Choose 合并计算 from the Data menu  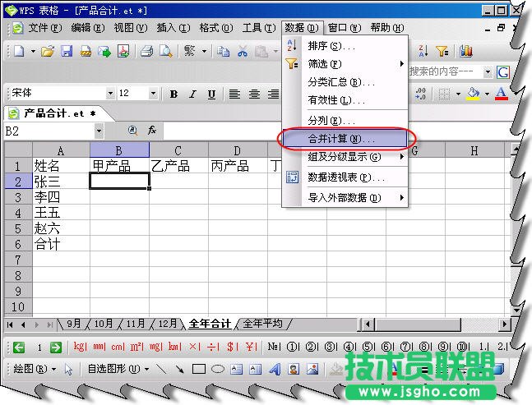[345, 138]
